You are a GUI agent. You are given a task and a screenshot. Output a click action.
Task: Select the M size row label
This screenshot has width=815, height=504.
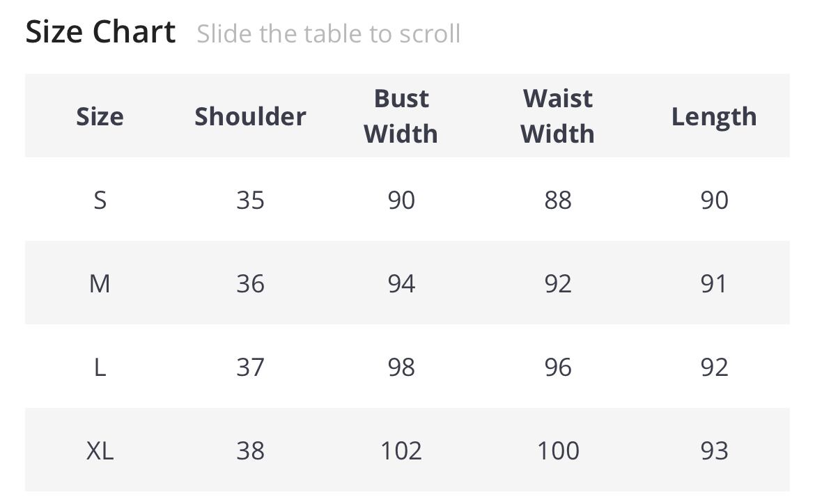pos(100,283)
